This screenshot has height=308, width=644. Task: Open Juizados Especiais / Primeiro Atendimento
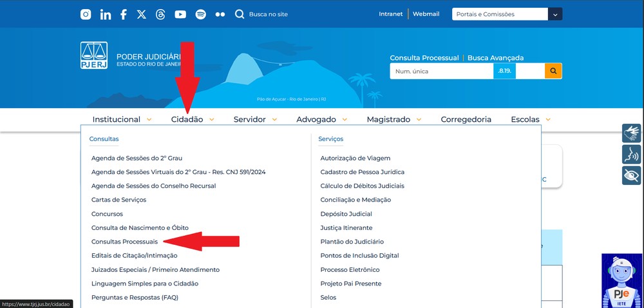156,270
